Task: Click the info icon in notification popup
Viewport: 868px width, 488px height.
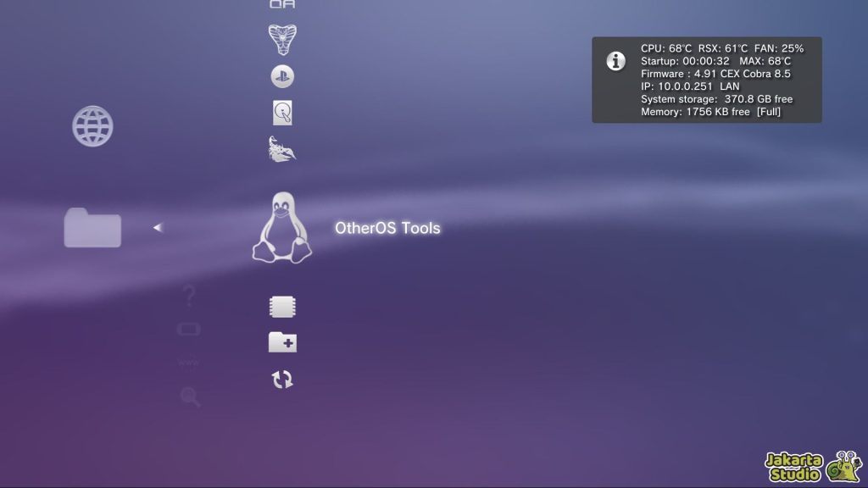Action: coord(616,61)
